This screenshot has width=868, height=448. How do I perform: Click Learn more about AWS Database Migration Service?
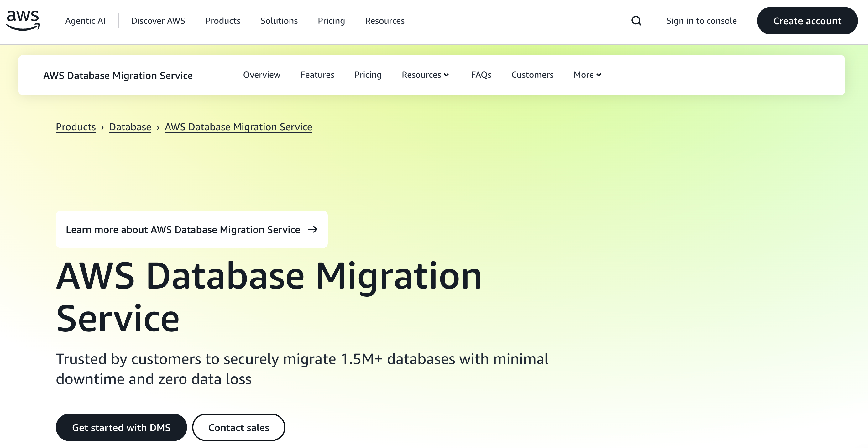pyautogui.click(x=192, y=229)
